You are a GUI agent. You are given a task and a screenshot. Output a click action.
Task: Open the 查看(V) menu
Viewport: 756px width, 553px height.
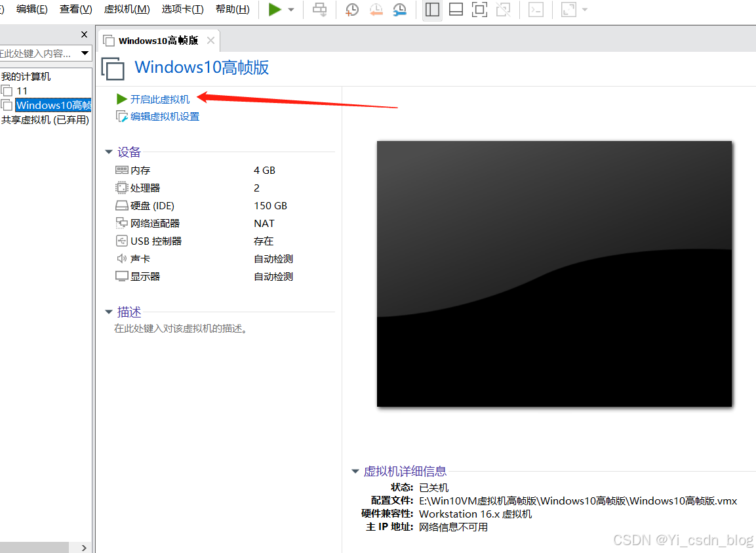75,9
